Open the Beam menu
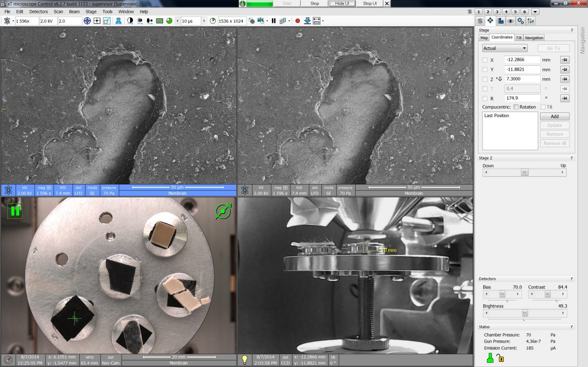 tap(74, 12)
